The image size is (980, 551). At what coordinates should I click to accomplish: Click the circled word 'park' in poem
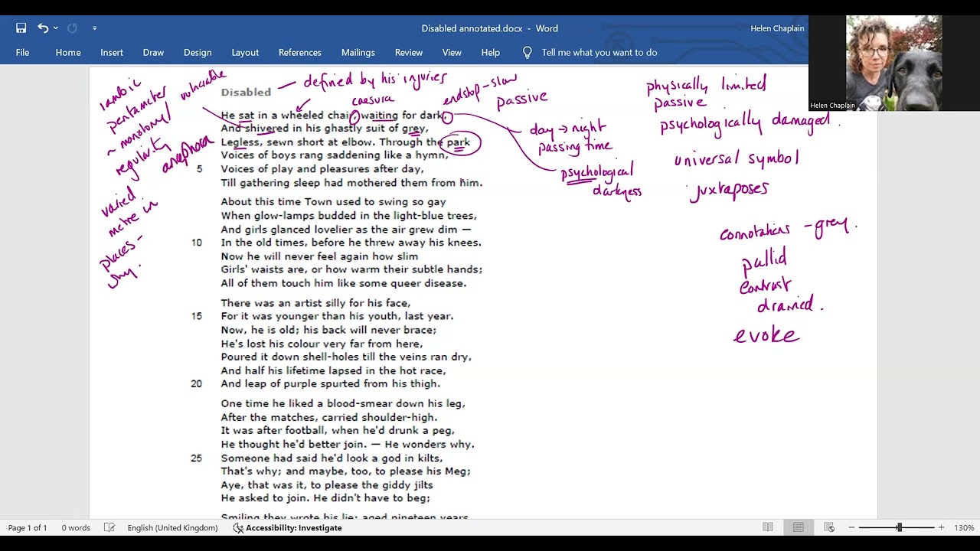point(459,142)
